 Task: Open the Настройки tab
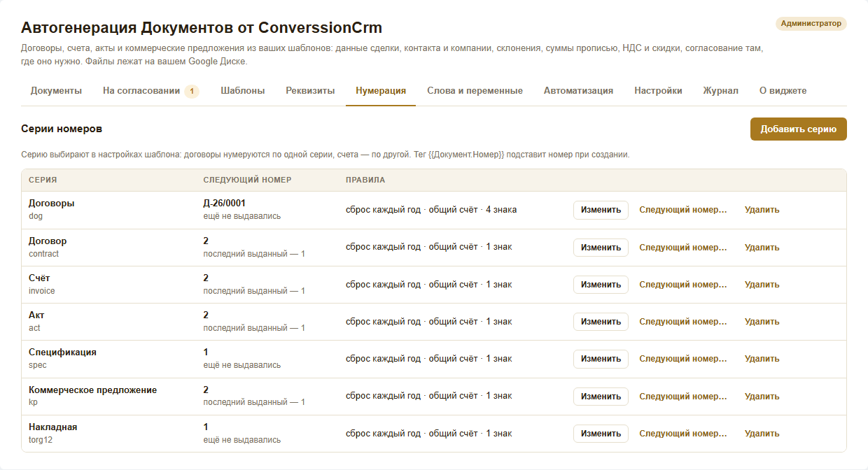pyautogui.click(x=658, y=91)
